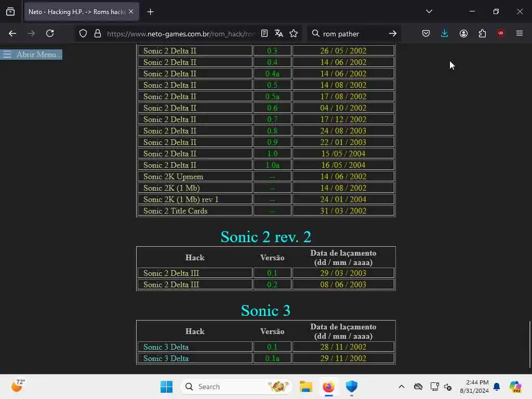Click Sonic 2 Delta III 0.1 row name
The height and width of the screenshot is (399, 532).
pyautogui.click(x=171, y=273)
